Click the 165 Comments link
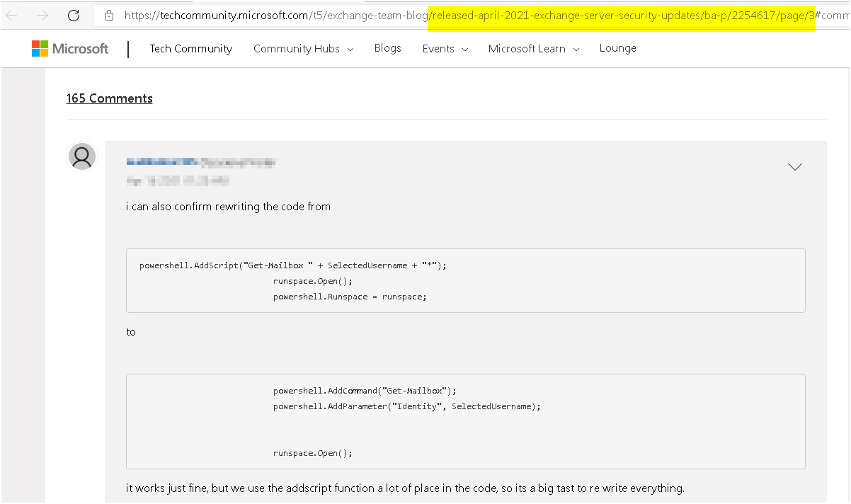Image resolution: width=851 pixels, height=504 pixels. tap(110, 98)
